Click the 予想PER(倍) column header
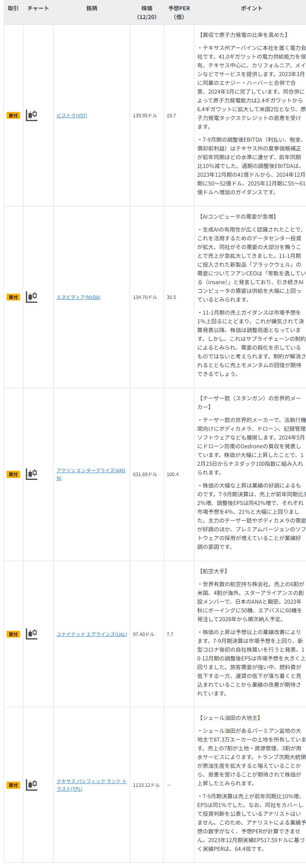The image size is (306, 868). tap(179, 13)
